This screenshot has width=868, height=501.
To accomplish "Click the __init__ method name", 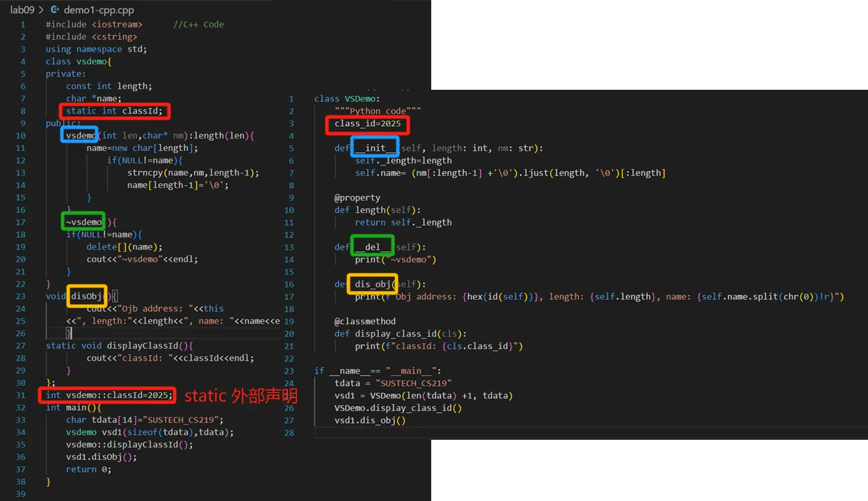I will (375, 148).
